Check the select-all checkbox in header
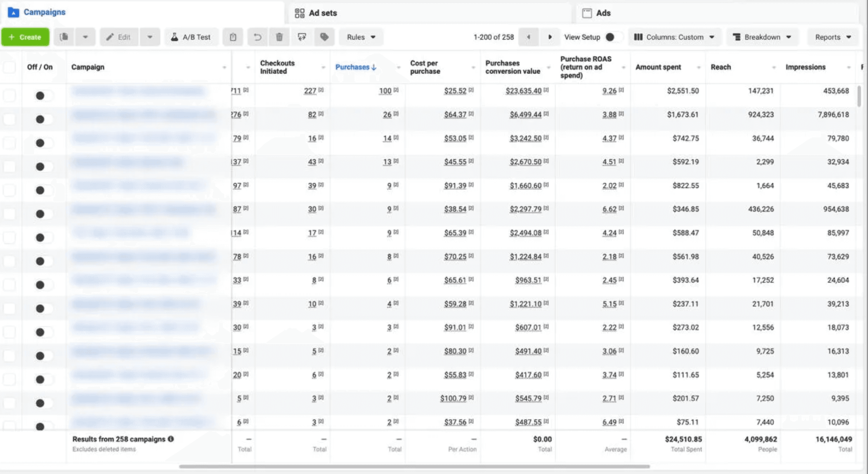 click(9, 67)
